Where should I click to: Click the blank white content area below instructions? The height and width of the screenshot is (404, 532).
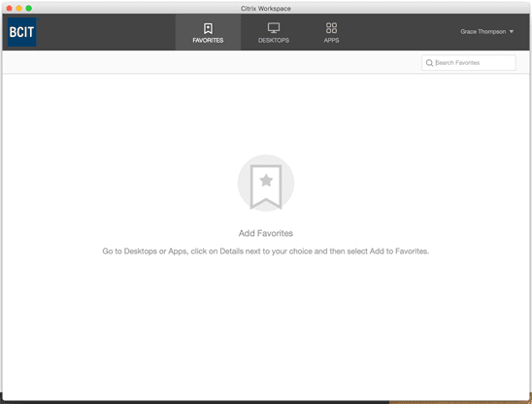pos(266,326)
